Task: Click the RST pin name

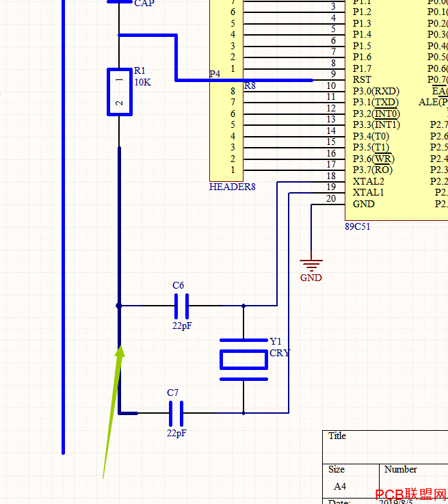Action: click(x=362, y=79)
